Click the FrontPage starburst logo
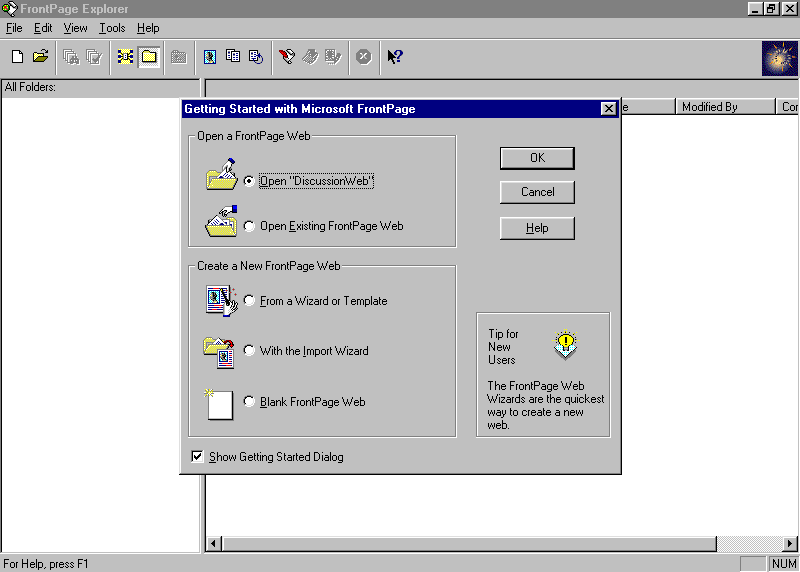This screenshot has width=800, height=572. tap(780, 59)
